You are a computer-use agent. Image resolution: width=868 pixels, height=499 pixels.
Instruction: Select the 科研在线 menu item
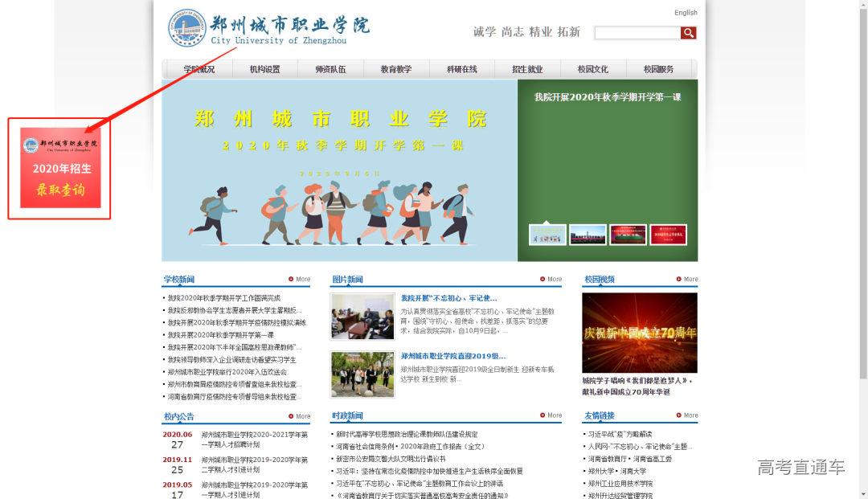[461, 69]
